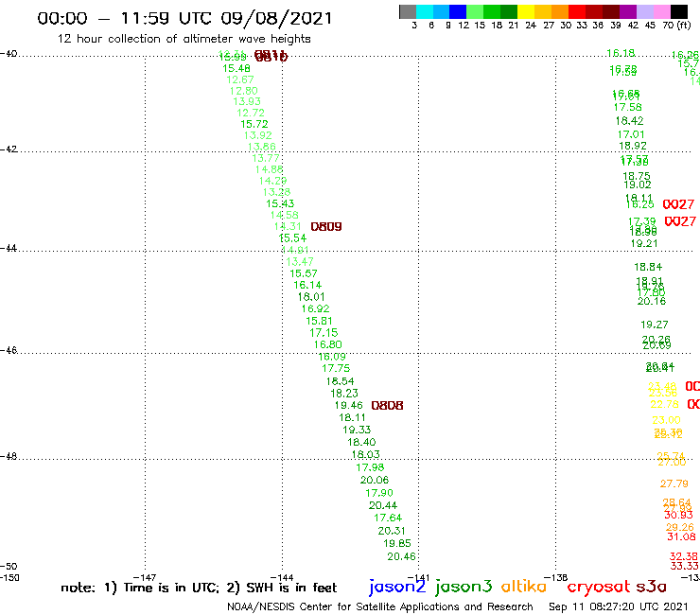
Task: Click the latitude axis label '-44'
Action: click(x=9, y=248)
